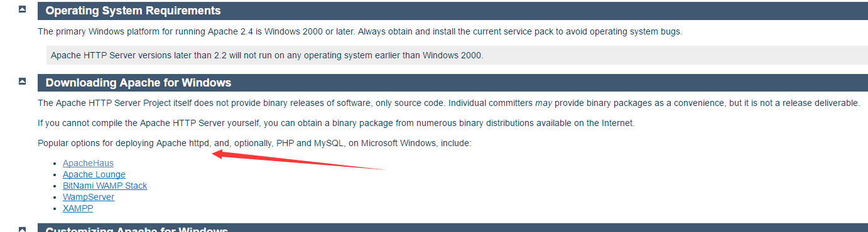The height and width of the screenshot is (232, 868).
Task: Click the top arrow icon beside Downloading Apache for Windows
Action: coord(23,82)
